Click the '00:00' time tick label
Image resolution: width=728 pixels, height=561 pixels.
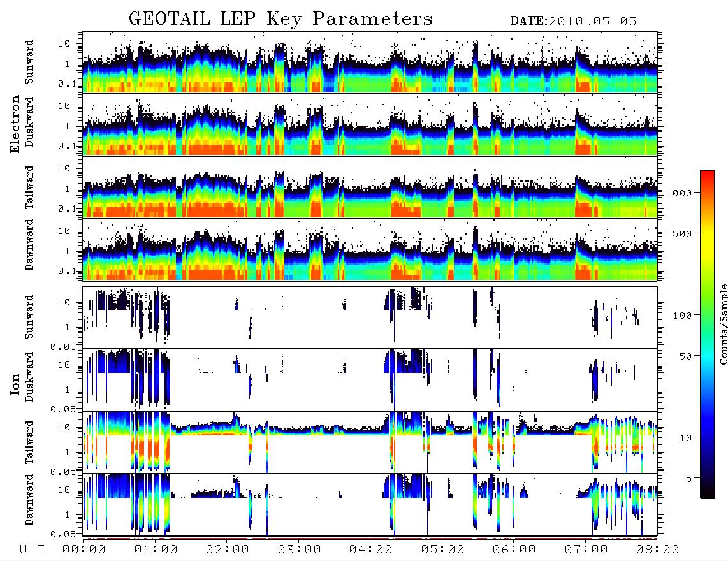[x=84, y=550]
